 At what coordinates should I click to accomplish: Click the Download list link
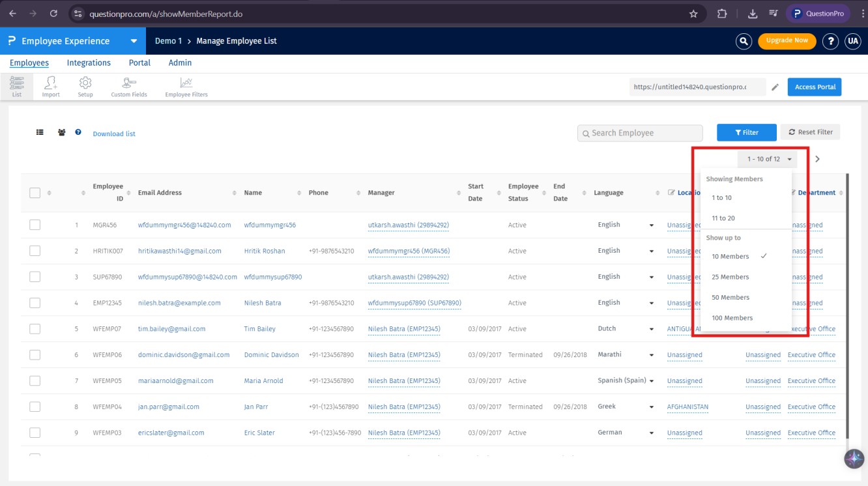click(x=114, y=134)
